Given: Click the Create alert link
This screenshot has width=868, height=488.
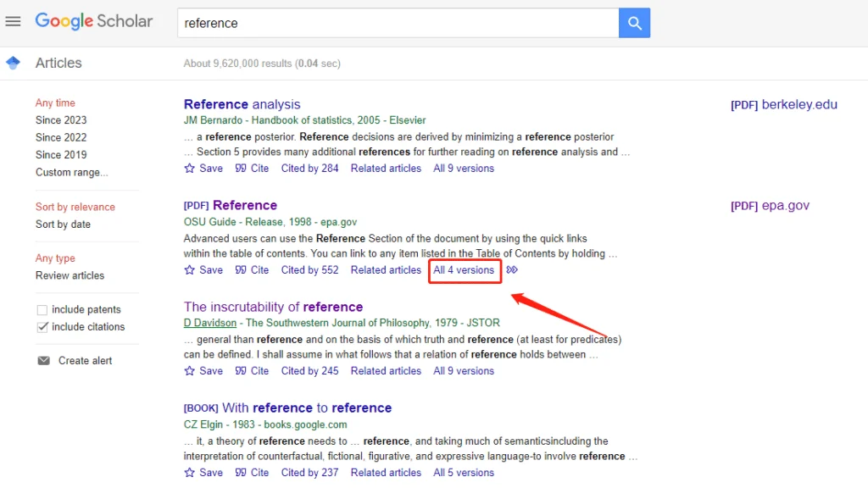Looking at the screenshot, I should [86, 361].
